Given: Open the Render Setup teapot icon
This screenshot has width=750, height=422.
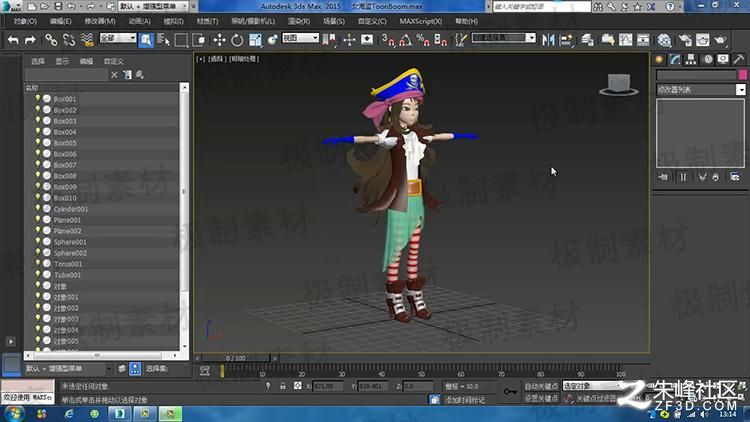Looking at the screenshot, I should (x=685, y=40).
